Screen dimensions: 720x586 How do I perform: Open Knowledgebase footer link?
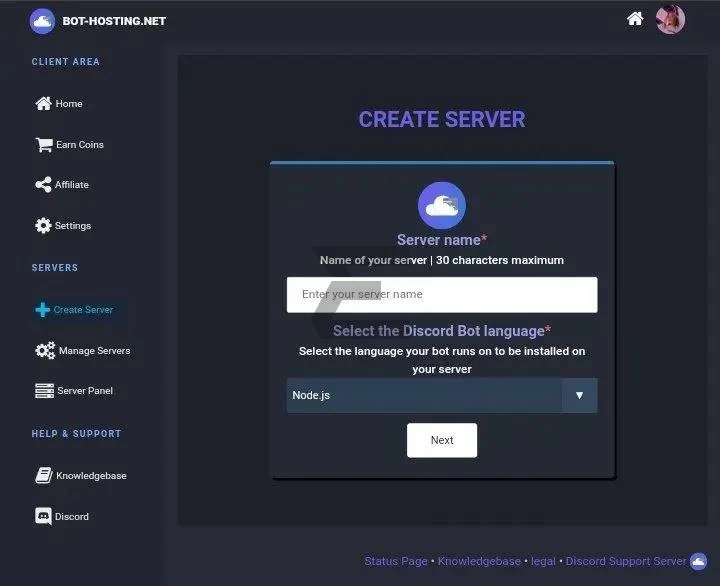click(479, 561)
